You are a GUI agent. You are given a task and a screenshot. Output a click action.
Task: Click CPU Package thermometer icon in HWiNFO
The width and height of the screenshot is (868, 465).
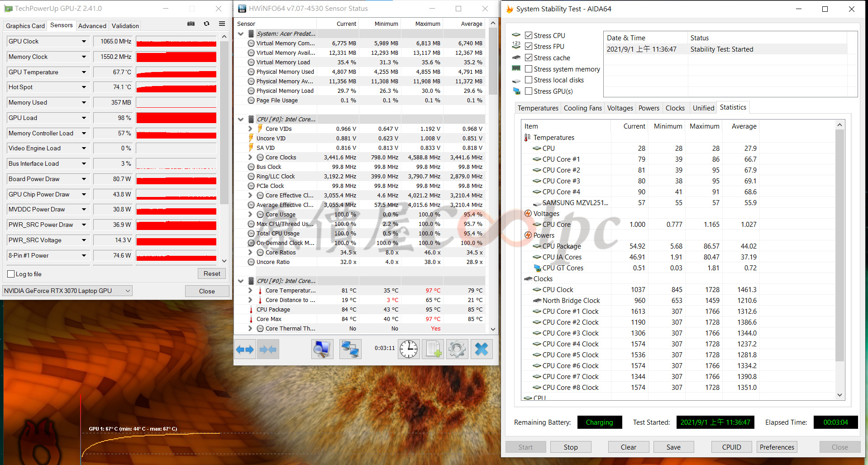pyautogui.click(x=251, y=310)
